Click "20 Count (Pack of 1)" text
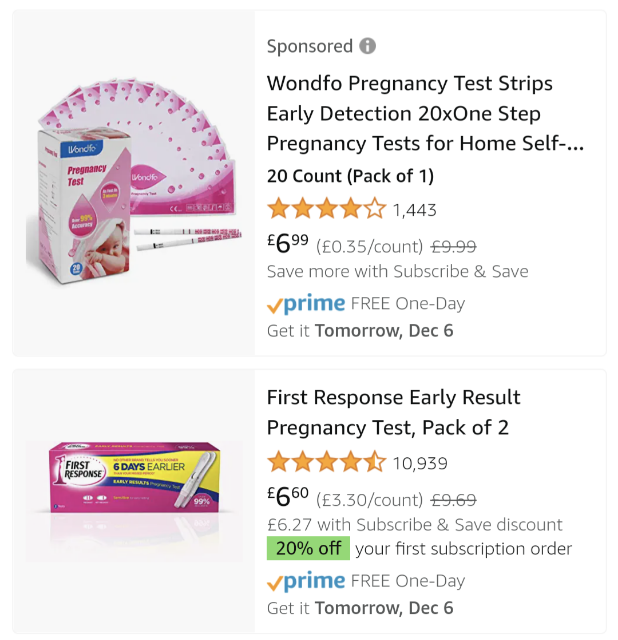 coord(350,176)
